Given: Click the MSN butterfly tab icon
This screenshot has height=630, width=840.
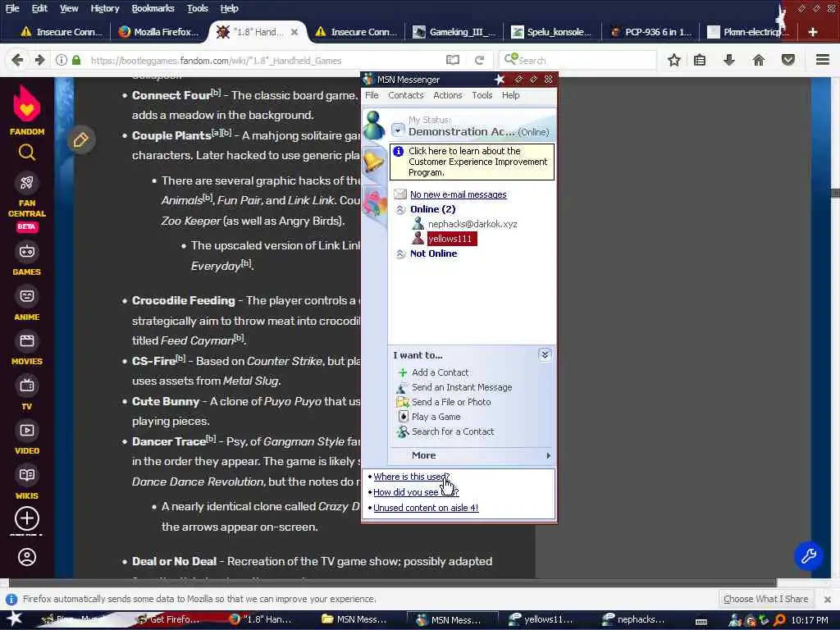Looking at the screenshot, I should [374, 204].
